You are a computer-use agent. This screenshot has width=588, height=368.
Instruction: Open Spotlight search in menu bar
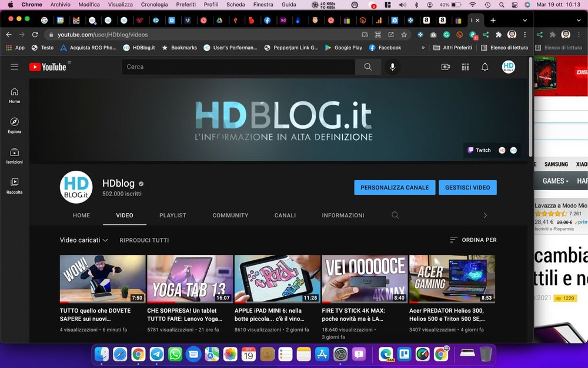click(x=502, y=5)
